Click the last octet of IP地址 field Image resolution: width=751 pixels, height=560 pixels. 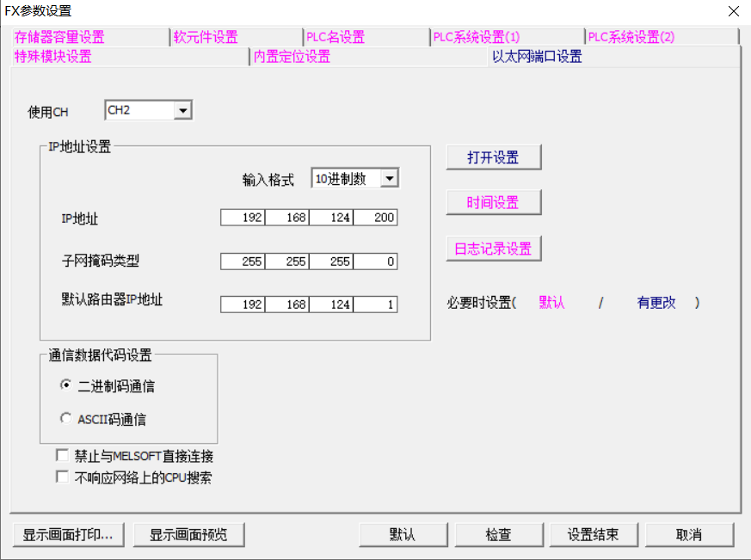click(375, 218)
